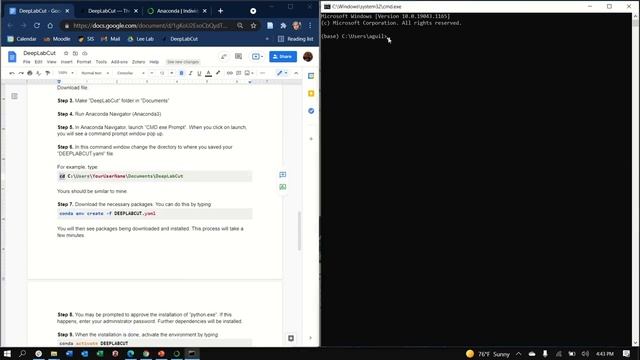Open the Calendar side panel icon
This screenshot has width=640, height=360.
pos(311,76)
